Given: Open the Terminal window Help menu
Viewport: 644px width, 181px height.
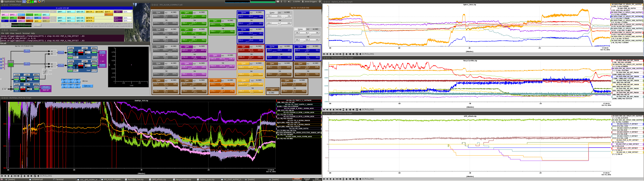Looking at the screenshot, I should 33,33.
